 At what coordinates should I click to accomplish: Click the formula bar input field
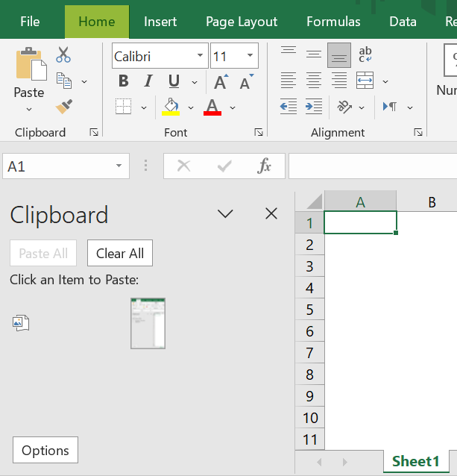373,166
